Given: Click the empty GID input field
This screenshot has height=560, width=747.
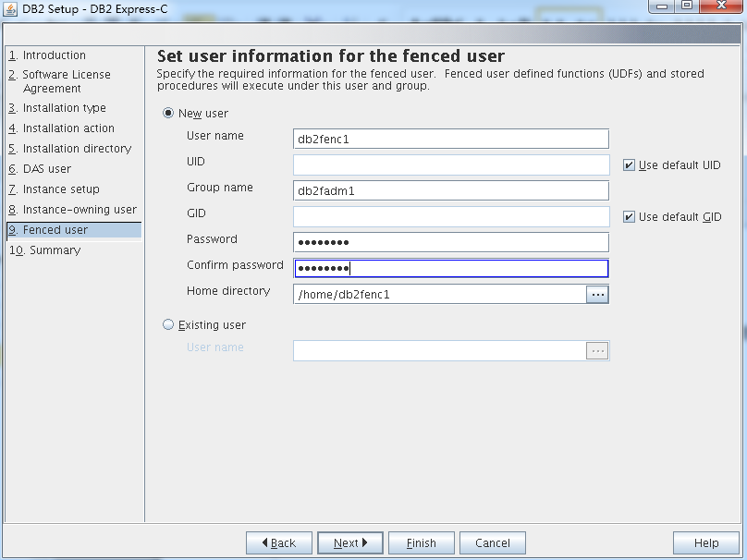Looking at the screenshot, I should click(x=451, y=216).
